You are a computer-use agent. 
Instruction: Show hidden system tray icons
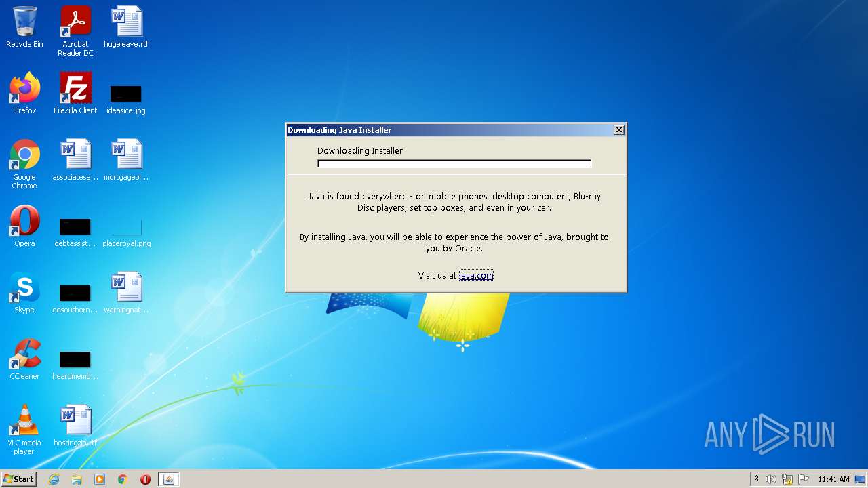[x=756, y=479]
